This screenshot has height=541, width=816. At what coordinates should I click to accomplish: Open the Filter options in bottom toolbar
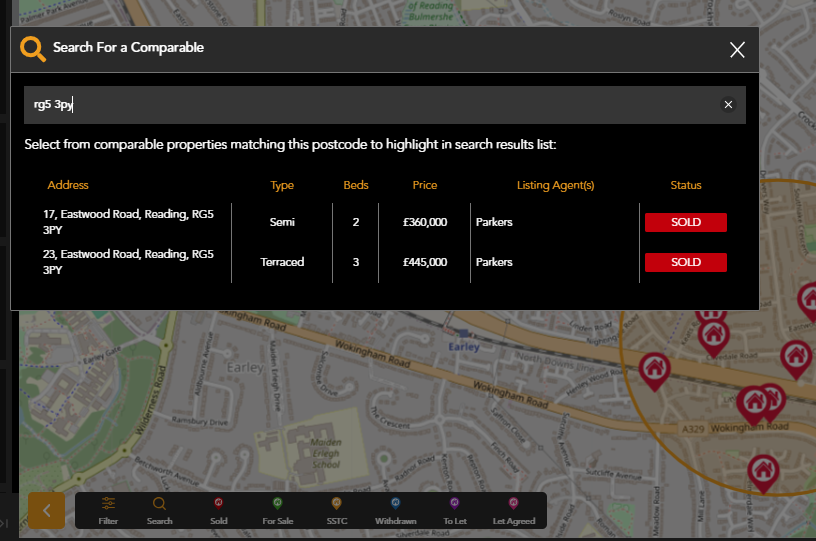pos(108,509)
